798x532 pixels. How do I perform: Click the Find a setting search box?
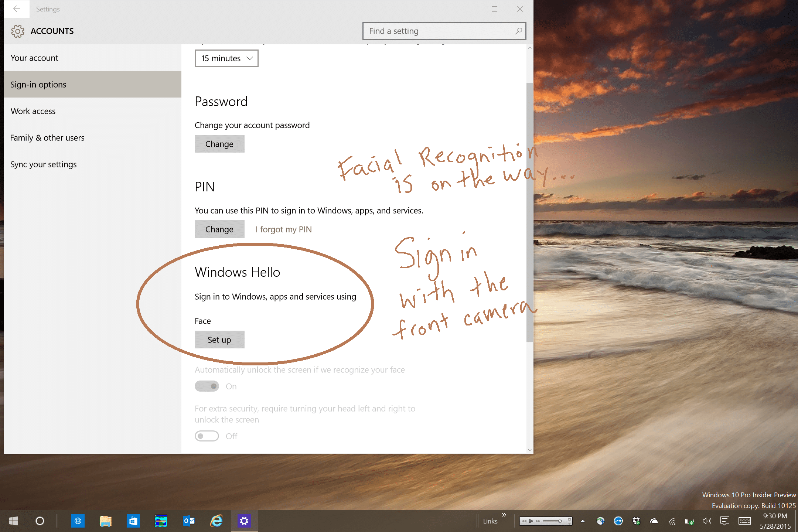pos(444,31)
